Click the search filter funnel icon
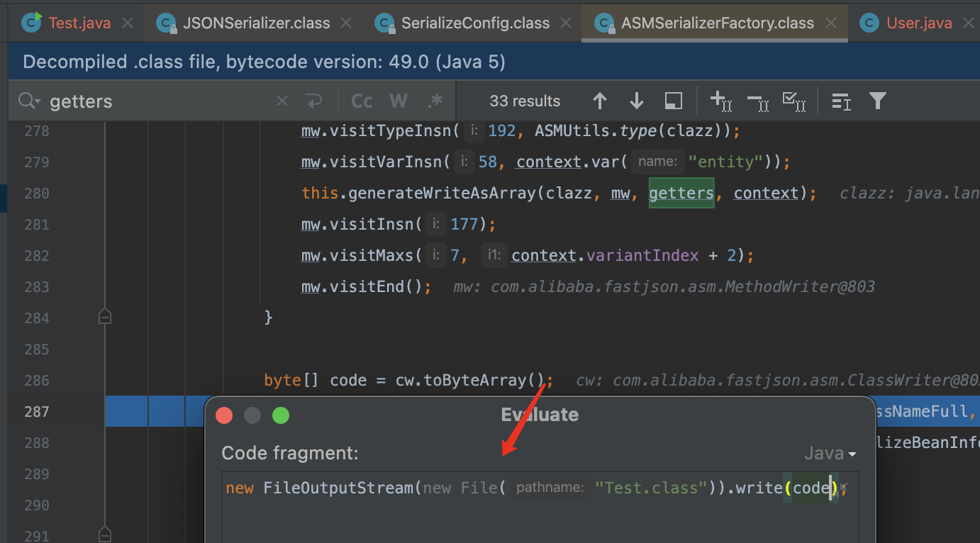 (x=877, y=101)
